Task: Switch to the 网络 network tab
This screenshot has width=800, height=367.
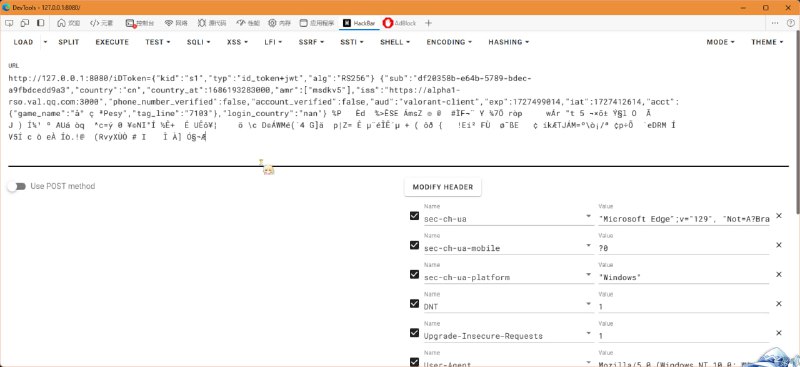Action: pyautogui.click(x=176, y=23)
